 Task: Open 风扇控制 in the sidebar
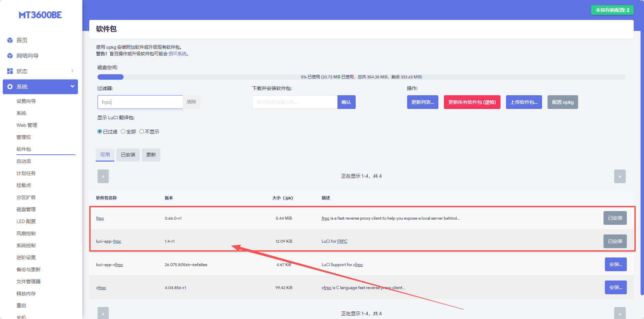click(26, 233)
